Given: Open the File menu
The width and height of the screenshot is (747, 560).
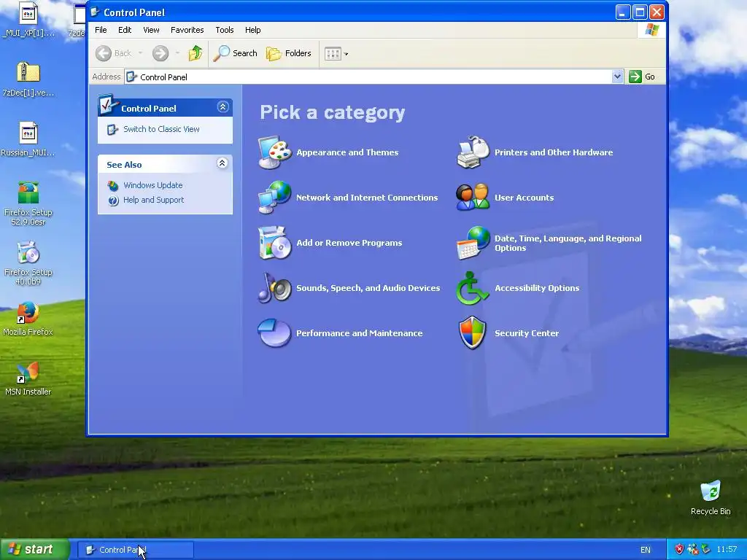Looking at the screenshot, I should click(101, 30).
